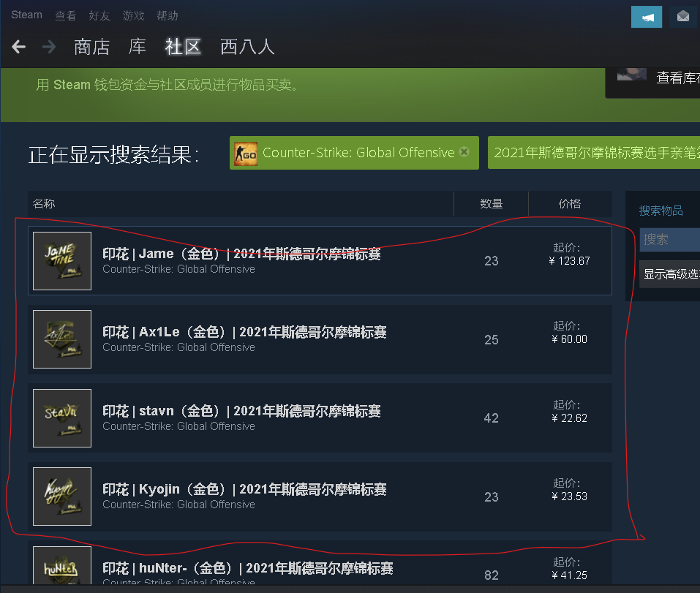Open the huNter- gold sticker thumbnail
The height and width of the screenshot is (593, 700).
pyautogui.click(x=62, y=565)
